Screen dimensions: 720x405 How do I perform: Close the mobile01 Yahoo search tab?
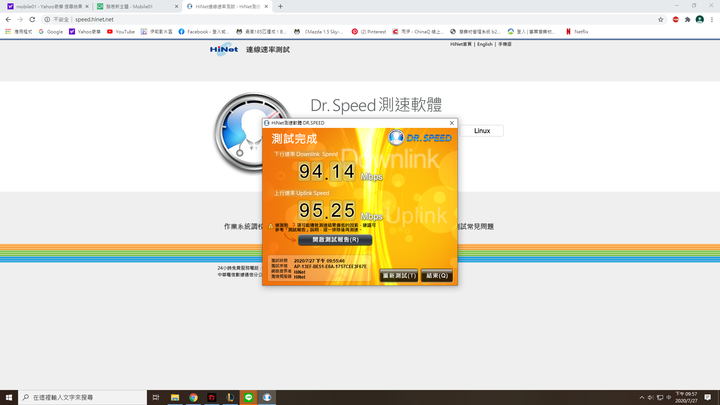(87, 6)
